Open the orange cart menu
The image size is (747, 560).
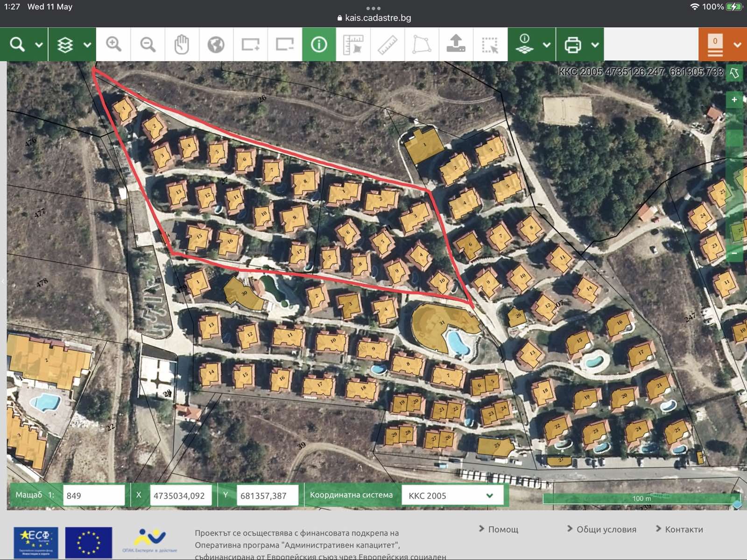point(722,45)
